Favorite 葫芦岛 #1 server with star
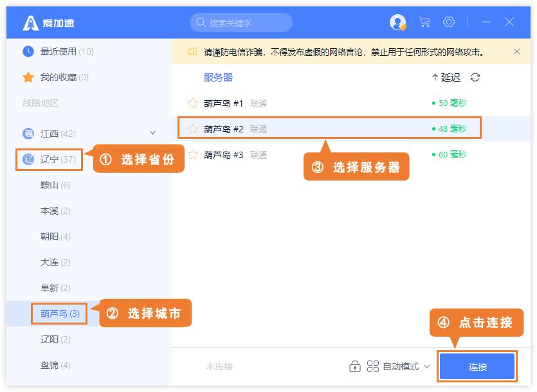537x392 pixels. (192, 103)
